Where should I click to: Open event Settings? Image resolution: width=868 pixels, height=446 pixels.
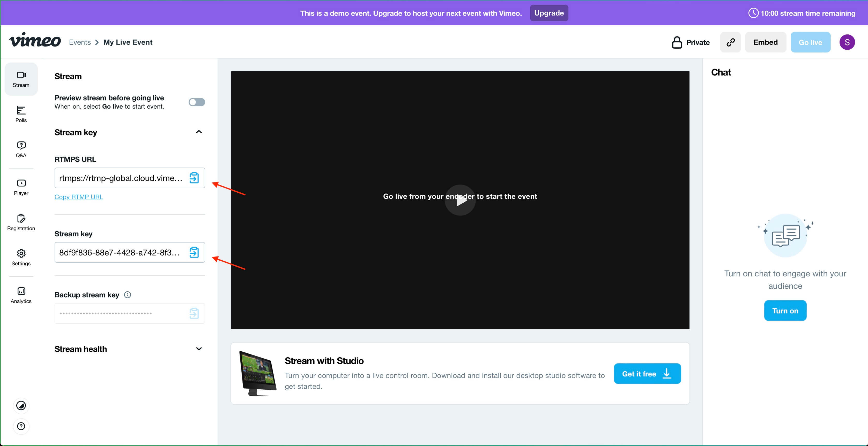[21, 257]
